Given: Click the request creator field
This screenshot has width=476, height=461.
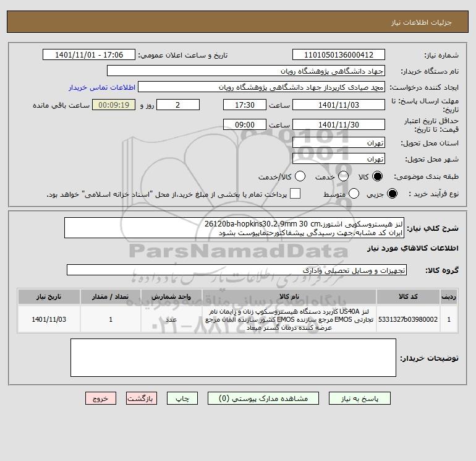Looking at the screenshot, I should click(261, 87).
